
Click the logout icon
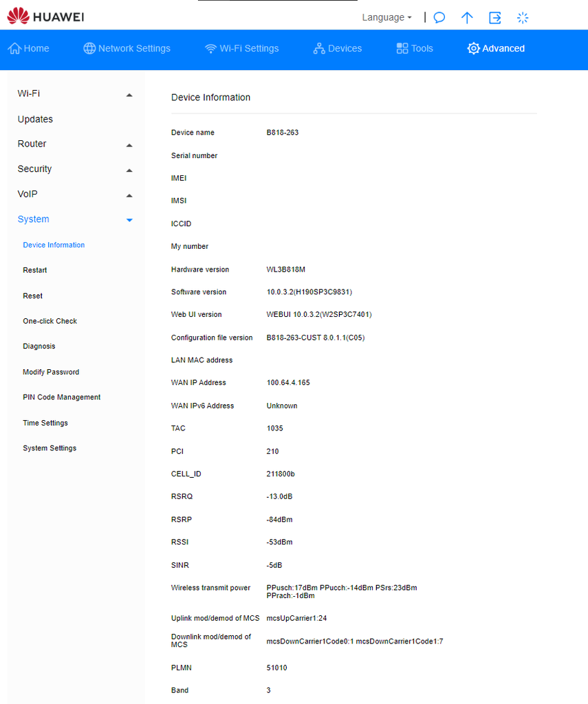point(494,17)
